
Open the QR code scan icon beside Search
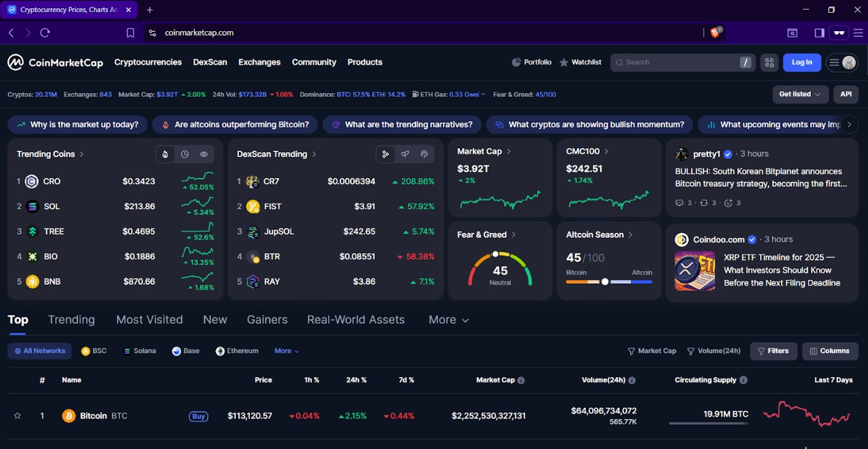(770, 62)
